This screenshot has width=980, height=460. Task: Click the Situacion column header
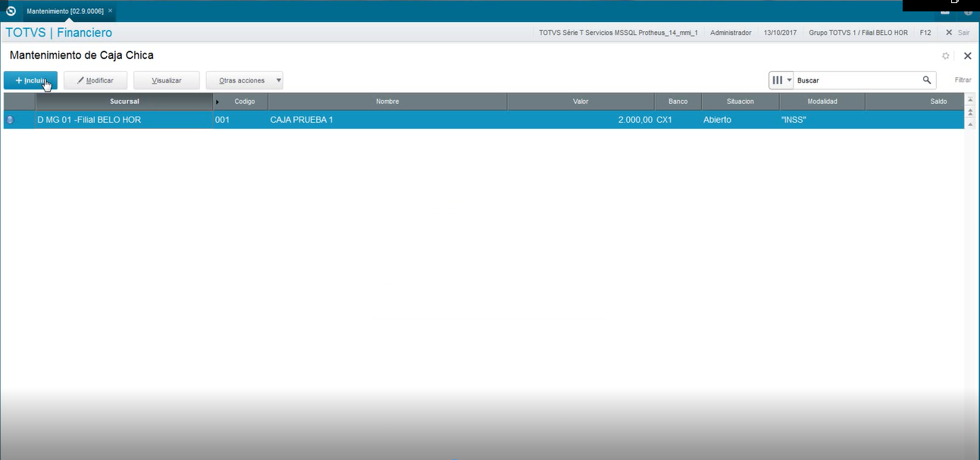(740, 102)
